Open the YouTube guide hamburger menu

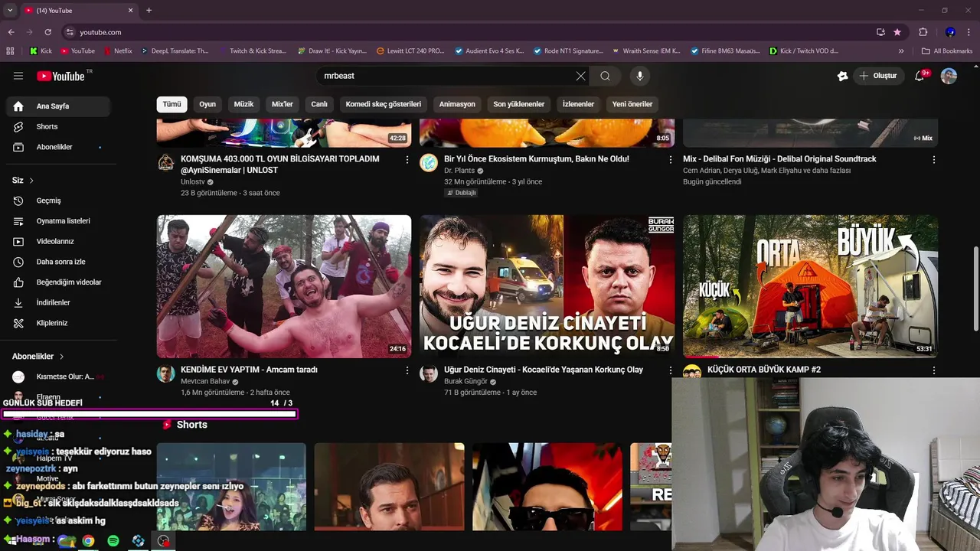point(18,76)
